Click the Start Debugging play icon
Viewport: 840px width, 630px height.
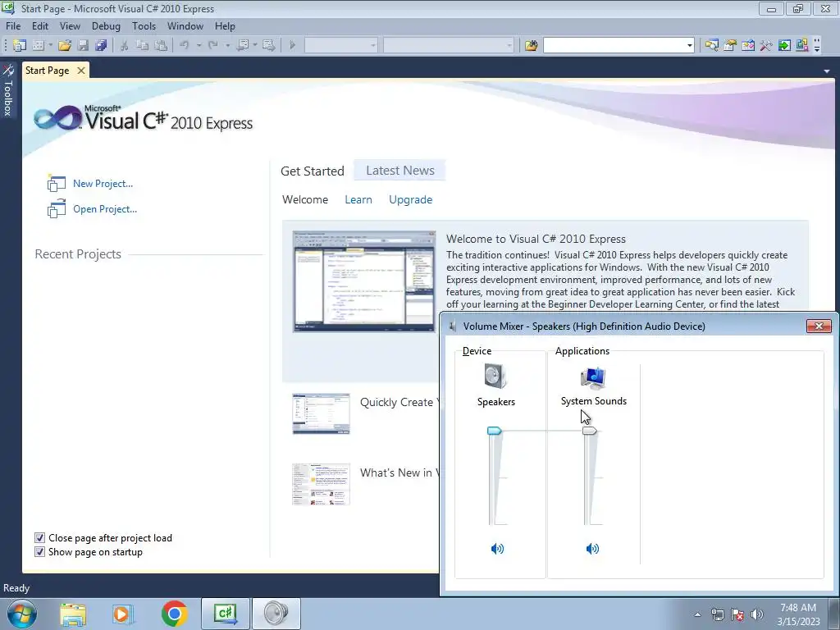click(x=293, y=46)
